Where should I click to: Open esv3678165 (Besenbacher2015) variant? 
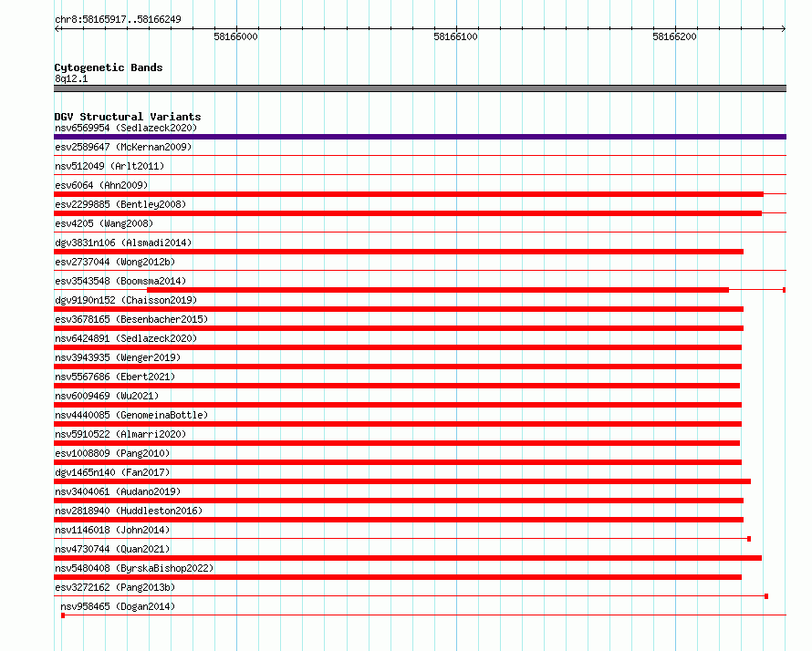(x=131, y=319)
